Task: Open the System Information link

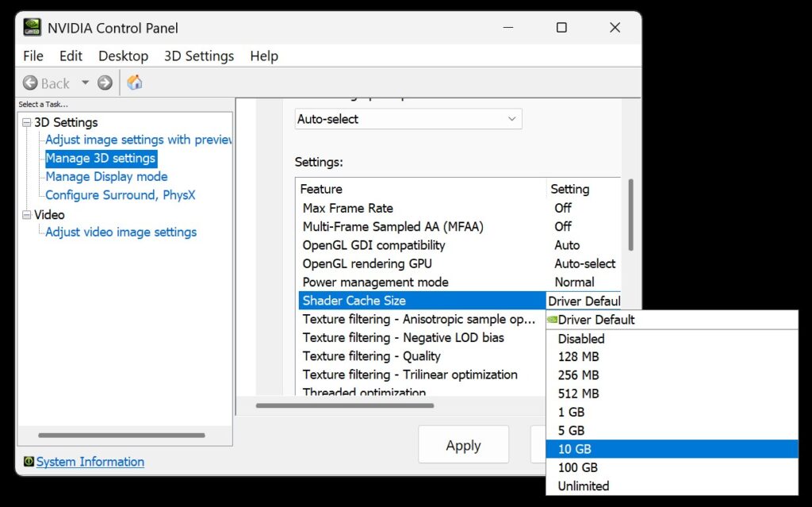Action: click(90, 462)
